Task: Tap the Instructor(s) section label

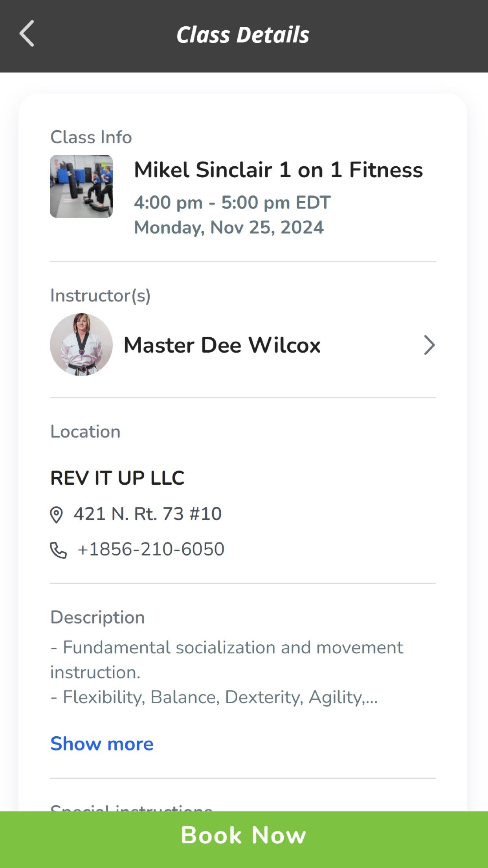Action: (x=101, y=296)
